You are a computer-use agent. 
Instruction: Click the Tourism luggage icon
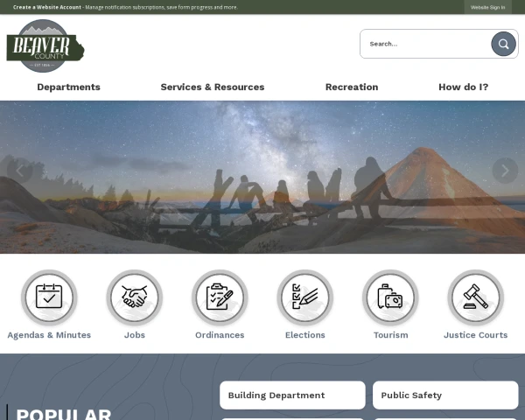coord(390,297)
